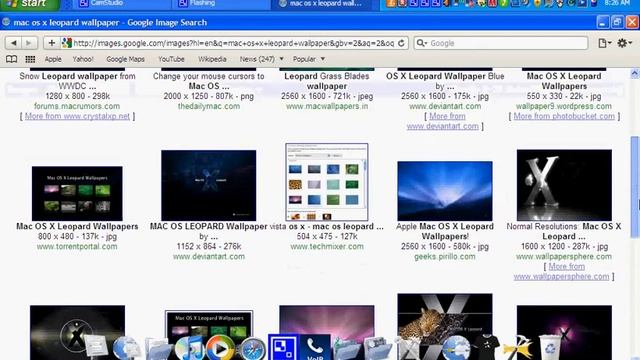
Task: Click the vertical scrollbar thumb
Action: point(635,187)
